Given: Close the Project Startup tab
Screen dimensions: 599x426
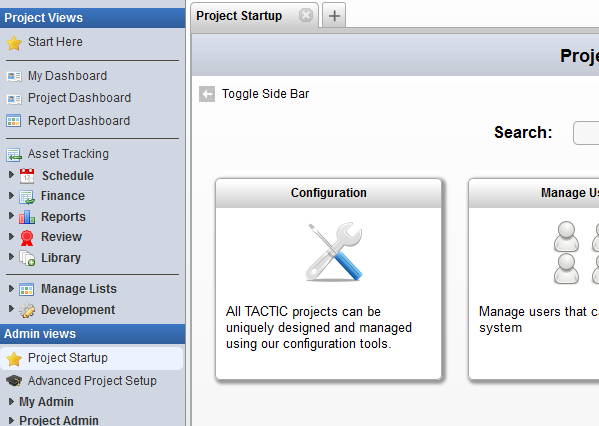Looking at the screenshot, I should pos(306,16).
